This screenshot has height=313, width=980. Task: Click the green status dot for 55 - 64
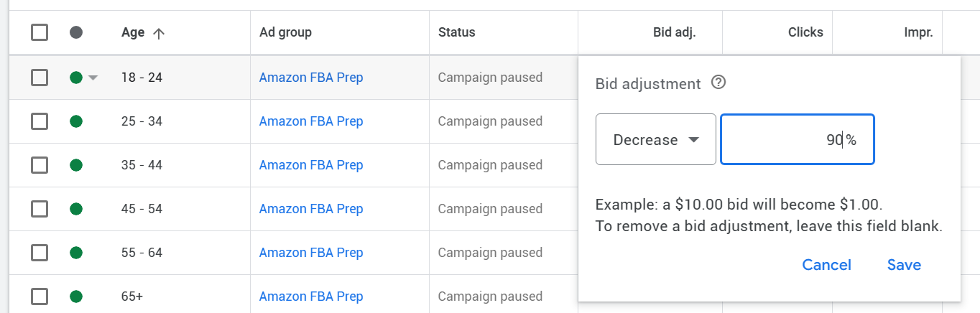pos(76,253)
